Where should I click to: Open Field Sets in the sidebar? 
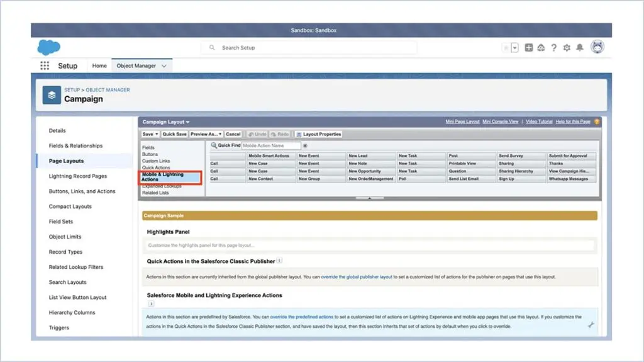(x=61, y=222)
